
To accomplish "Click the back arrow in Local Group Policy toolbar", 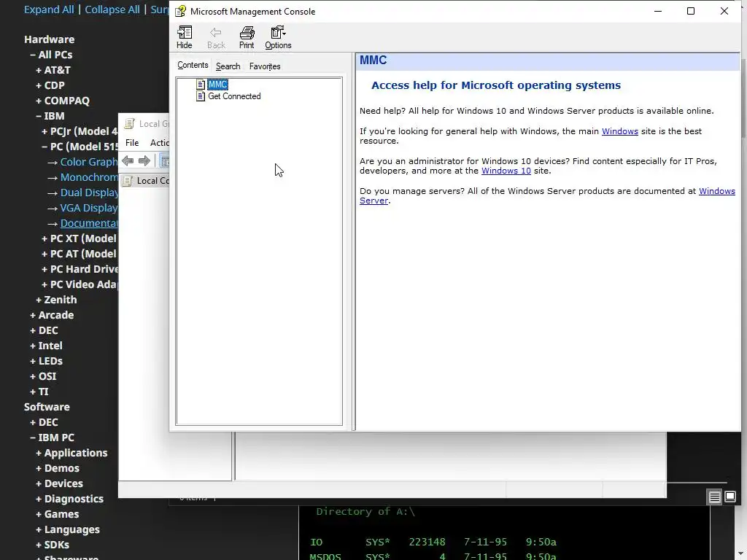I will click(x=128, y=161).
